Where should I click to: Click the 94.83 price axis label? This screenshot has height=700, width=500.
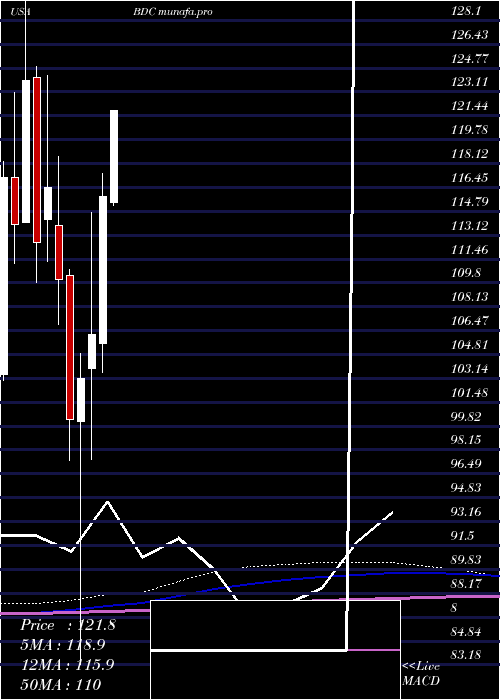467,488
